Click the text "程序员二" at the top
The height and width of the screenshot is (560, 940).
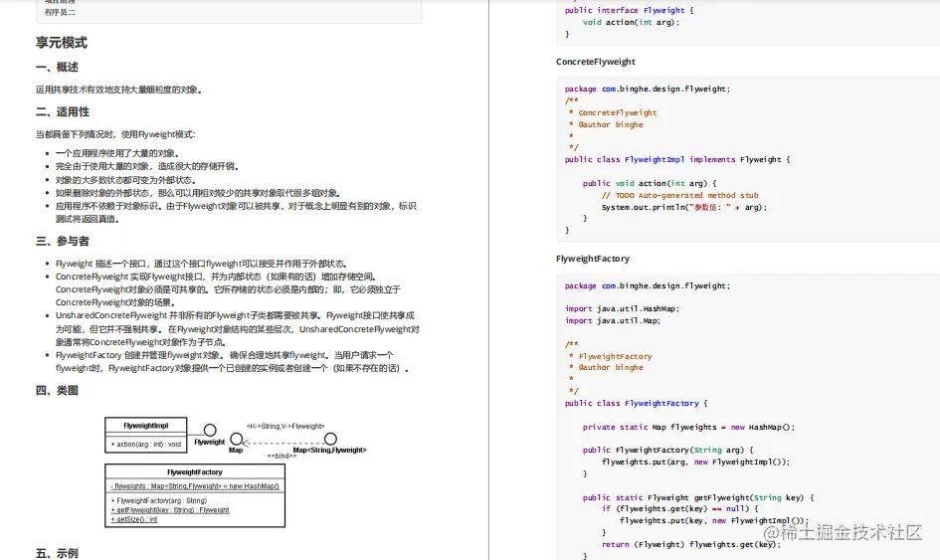coord(60,12)
